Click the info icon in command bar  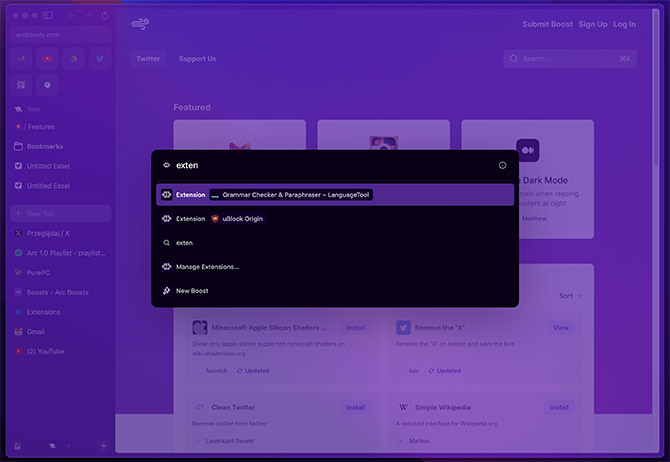tap(502, 165)
